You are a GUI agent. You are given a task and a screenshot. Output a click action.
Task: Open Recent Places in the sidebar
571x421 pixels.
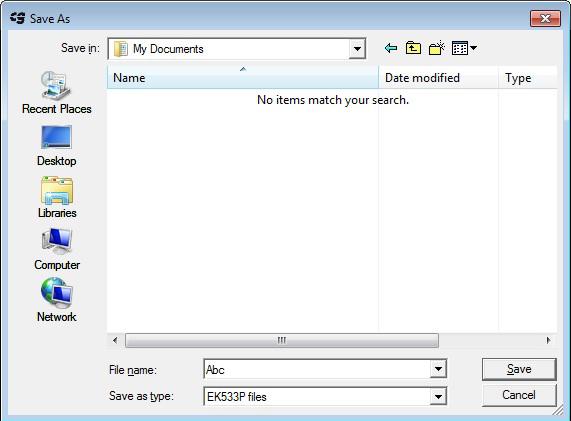[57, 93]
